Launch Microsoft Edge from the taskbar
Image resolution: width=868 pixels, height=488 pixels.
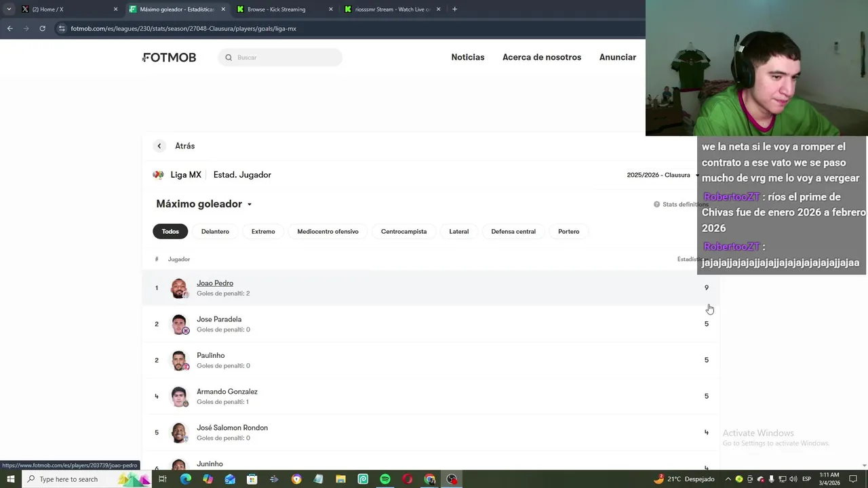click(185, 479)
